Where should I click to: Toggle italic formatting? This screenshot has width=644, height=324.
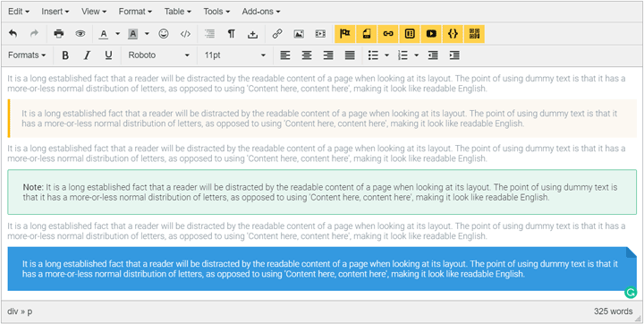87,55
